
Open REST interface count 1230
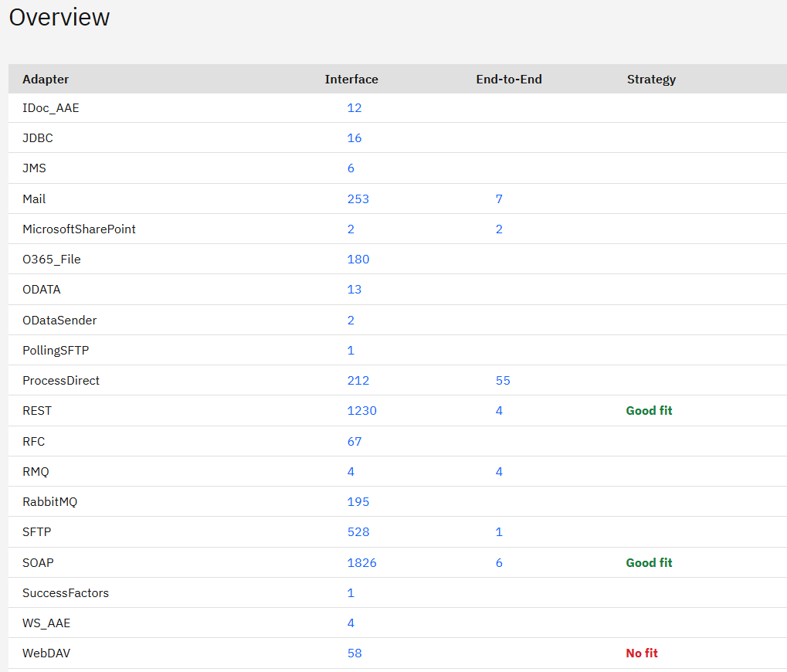pyautogui.click(x=362, y=411)
